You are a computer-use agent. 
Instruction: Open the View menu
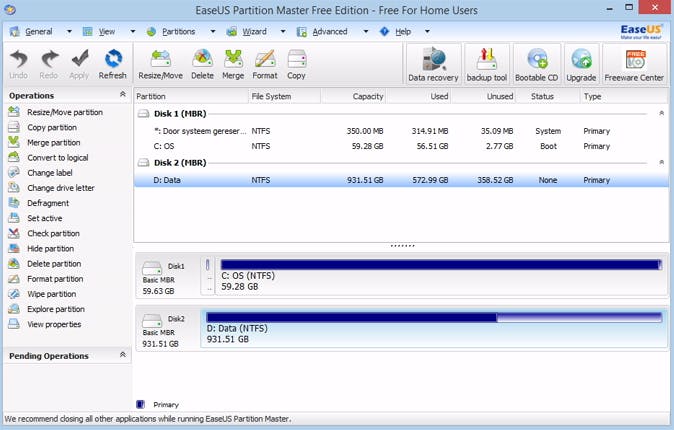coord(107,31)
